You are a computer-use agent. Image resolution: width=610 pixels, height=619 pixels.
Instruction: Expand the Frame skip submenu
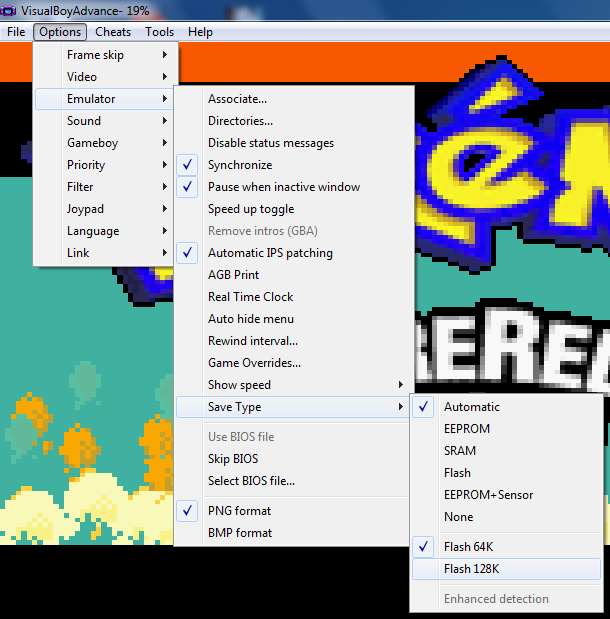pos(104,55)
